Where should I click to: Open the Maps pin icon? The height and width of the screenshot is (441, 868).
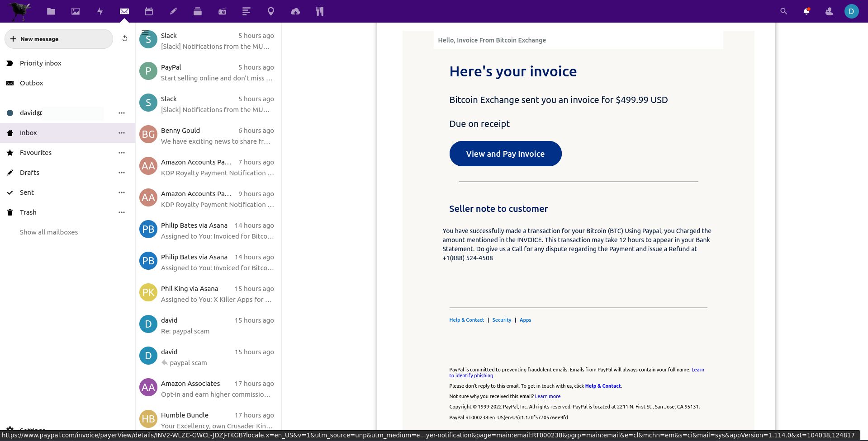click(x=270, y=11)
